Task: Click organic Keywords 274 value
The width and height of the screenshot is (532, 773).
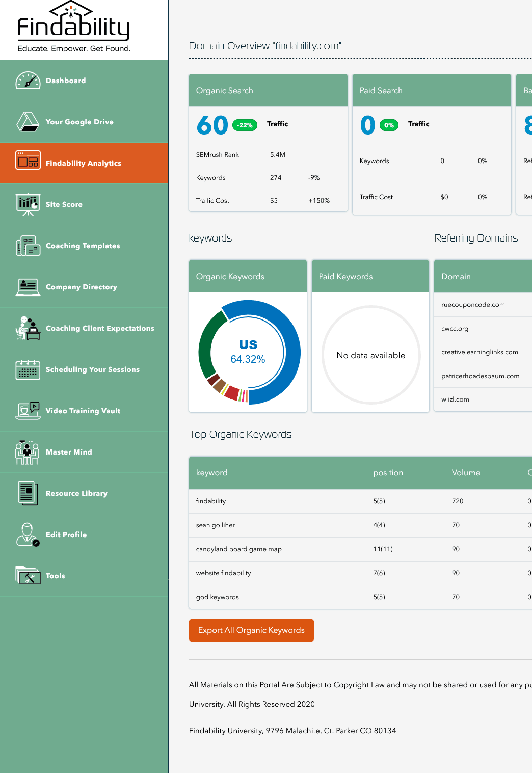Action: [276, 178]
